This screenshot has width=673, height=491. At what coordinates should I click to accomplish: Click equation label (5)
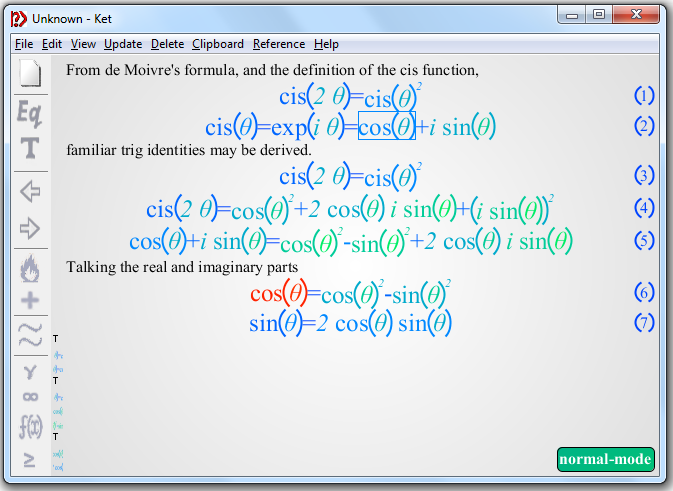click(644, 240)
